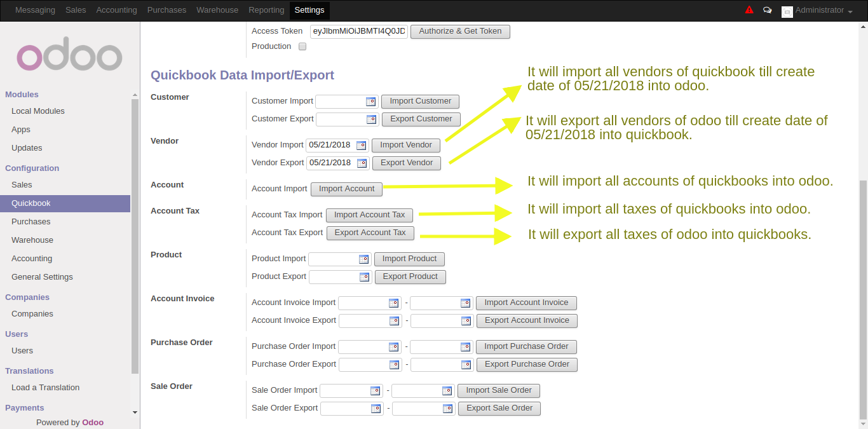Click the Import Purchase Order button
The height and width of the screenshot is (429, 868).
coord(527,347)
